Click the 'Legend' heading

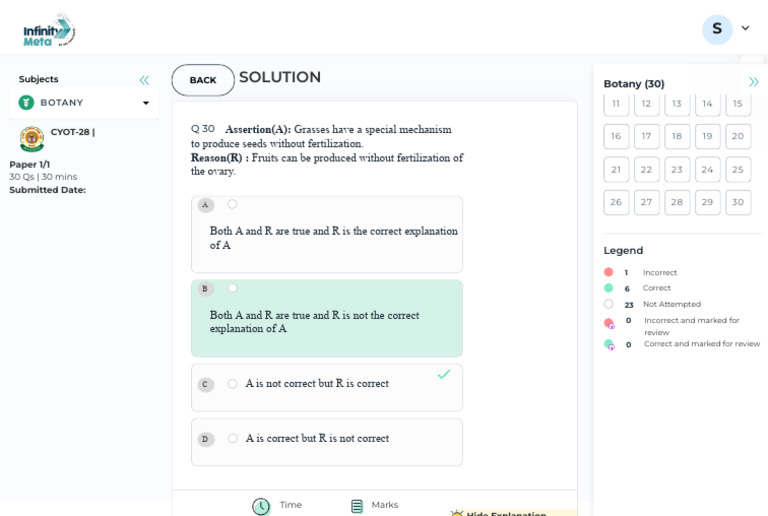pyautogui.click(x=623, y=251)
